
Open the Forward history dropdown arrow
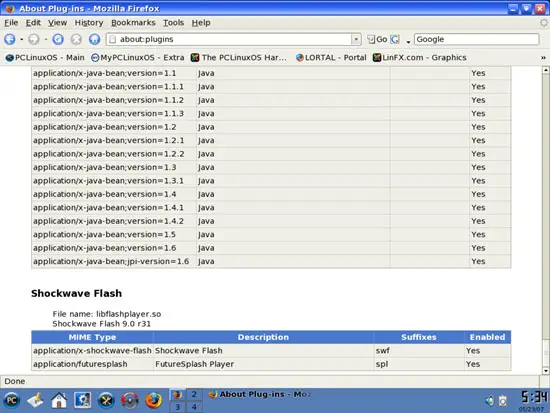pos(46,40)
